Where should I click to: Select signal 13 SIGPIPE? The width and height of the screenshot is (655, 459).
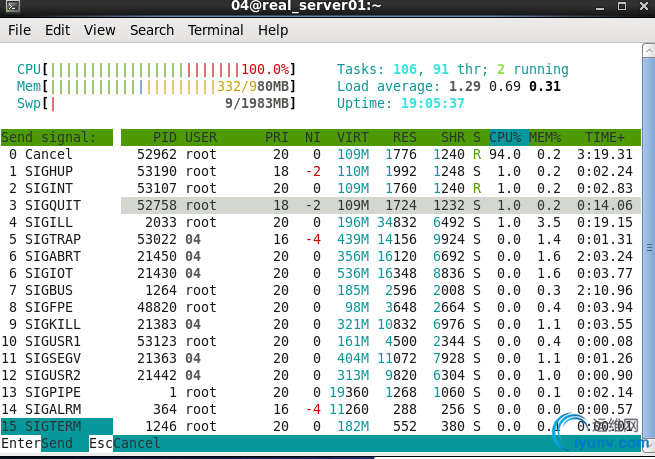tap(57, 393)
